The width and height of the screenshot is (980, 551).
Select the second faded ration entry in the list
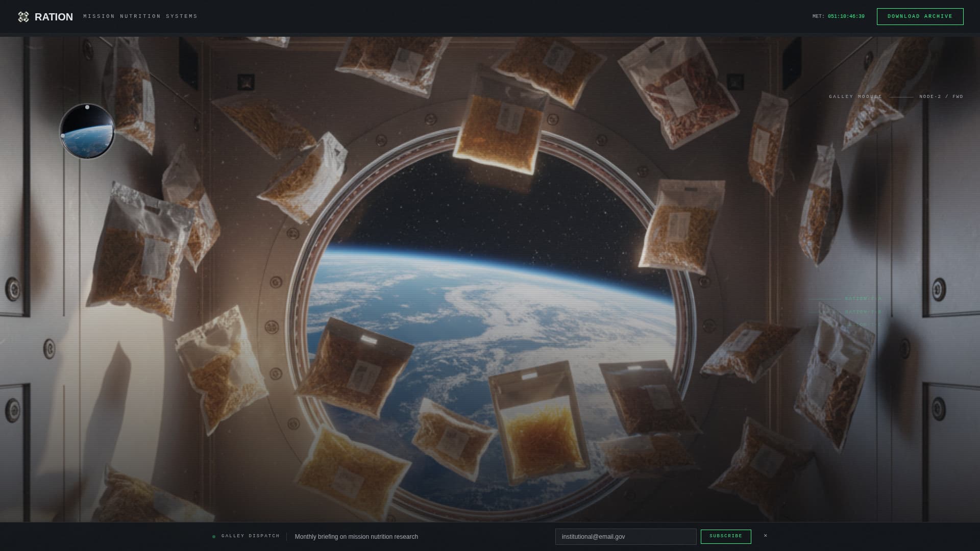[x=863, y=312]
